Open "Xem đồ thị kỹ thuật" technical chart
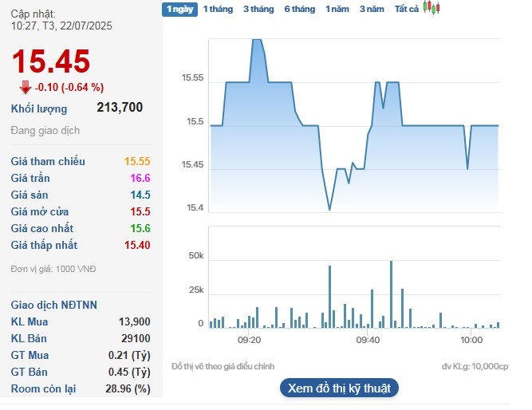 (339, 388)
